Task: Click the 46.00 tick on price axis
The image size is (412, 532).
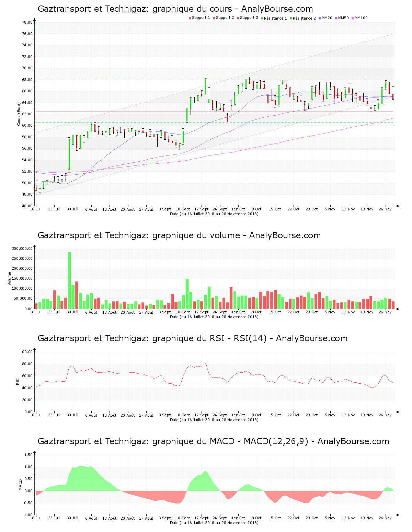Action: pos(27,206)
